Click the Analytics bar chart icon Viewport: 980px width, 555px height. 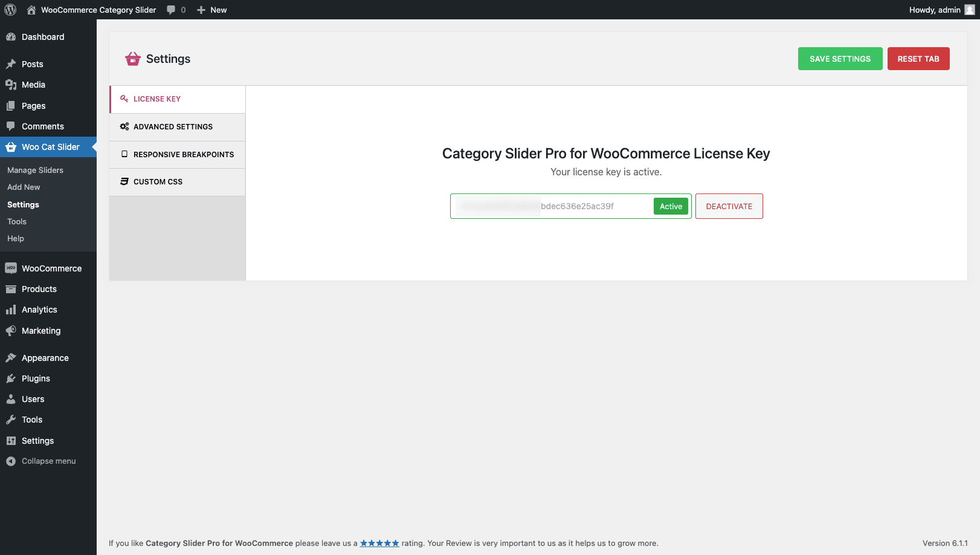point(11,310)
